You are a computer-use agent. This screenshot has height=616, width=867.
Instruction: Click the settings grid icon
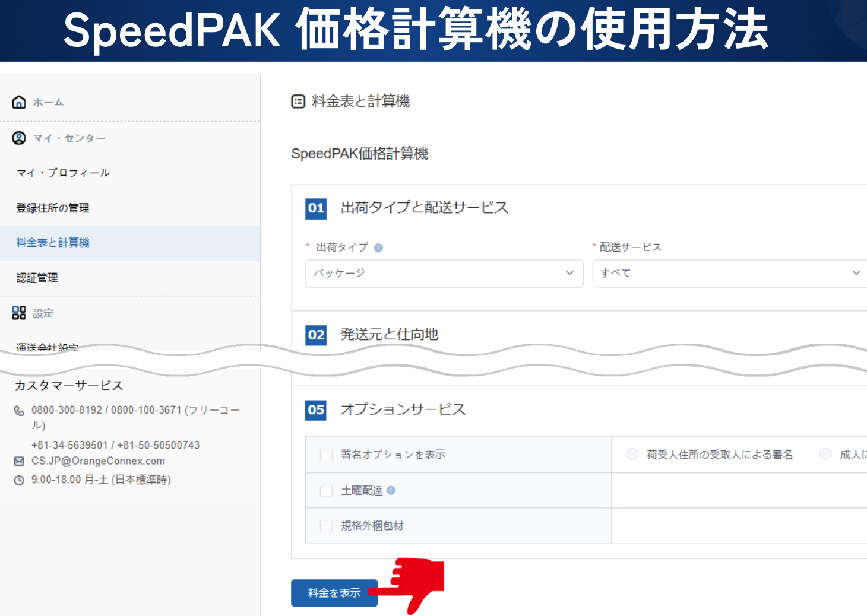point(19,313)
